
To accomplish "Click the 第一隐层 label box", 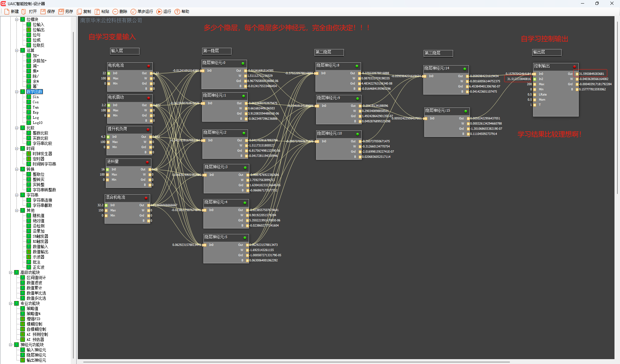I will [216, 51].
